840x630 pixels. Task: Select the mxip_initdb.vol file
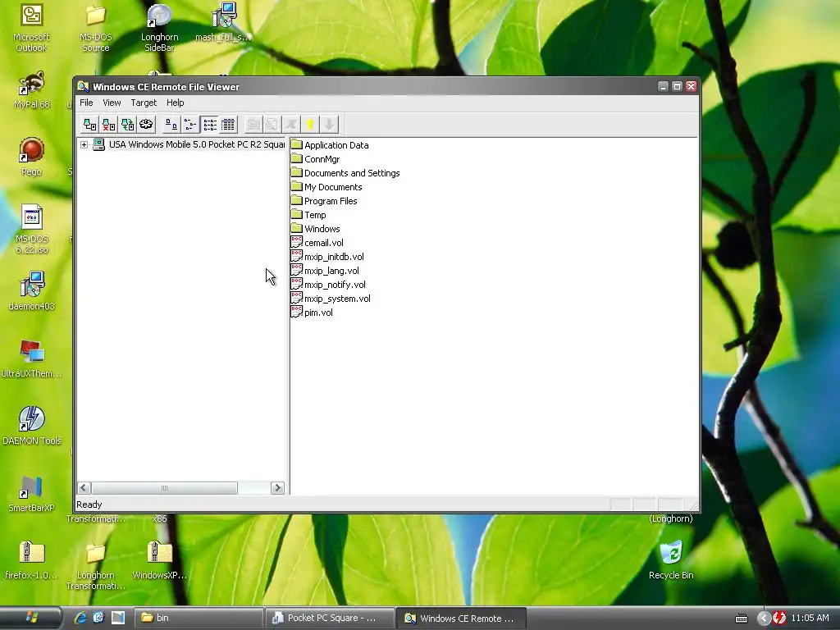[x=328, y=256]
